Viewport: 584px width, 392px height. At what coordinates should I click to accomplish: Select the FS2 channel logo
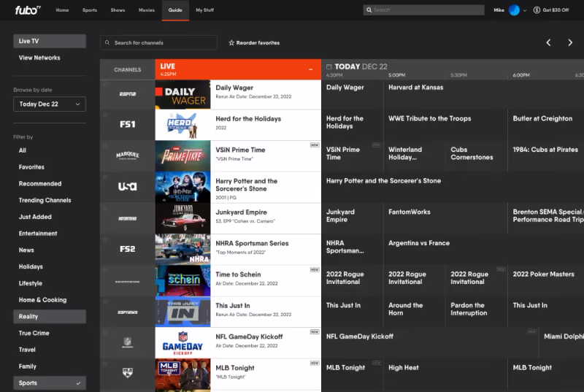tap(127, 249)
